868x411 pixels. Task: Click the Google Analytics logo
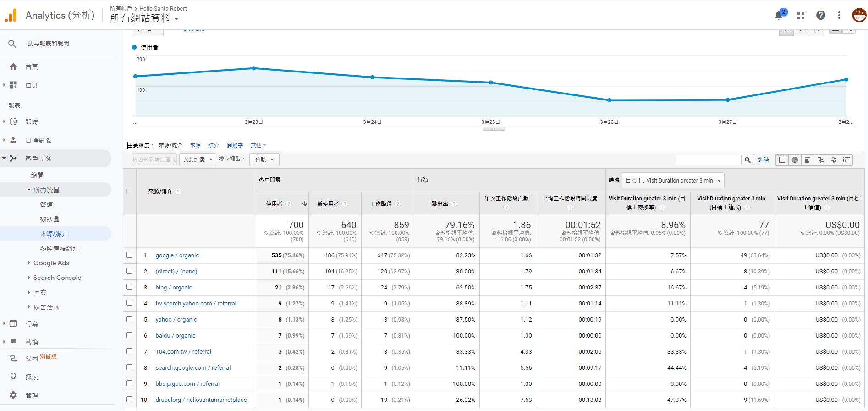pyautogui.click(x=11, y=15)
